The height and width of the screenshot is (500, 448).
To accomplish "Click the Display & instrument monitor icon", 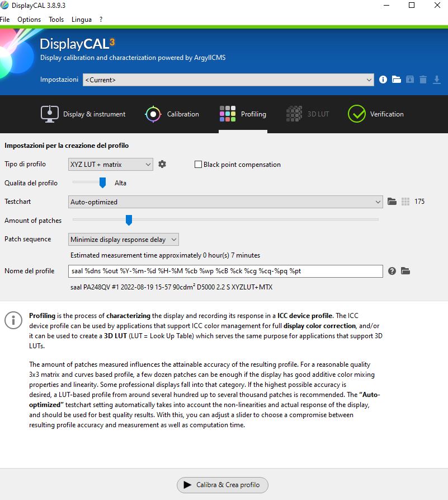I will [x=50, y=114].
